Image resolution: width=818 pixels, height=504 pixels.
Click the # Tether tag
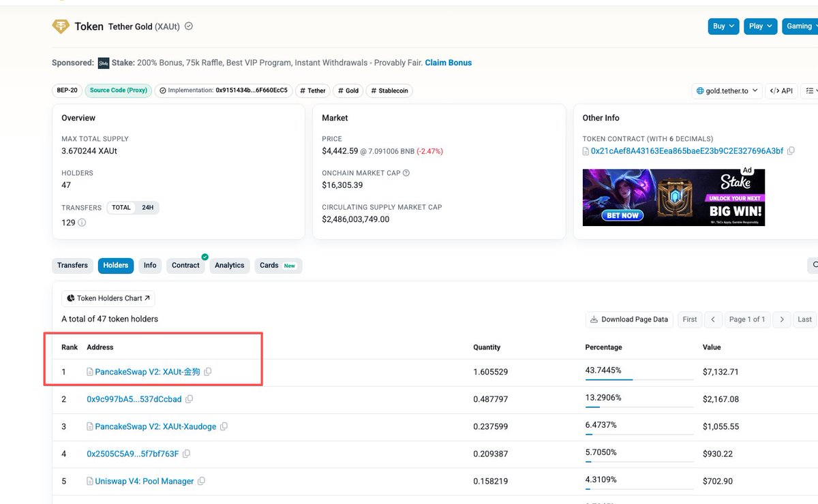point(313,91)
